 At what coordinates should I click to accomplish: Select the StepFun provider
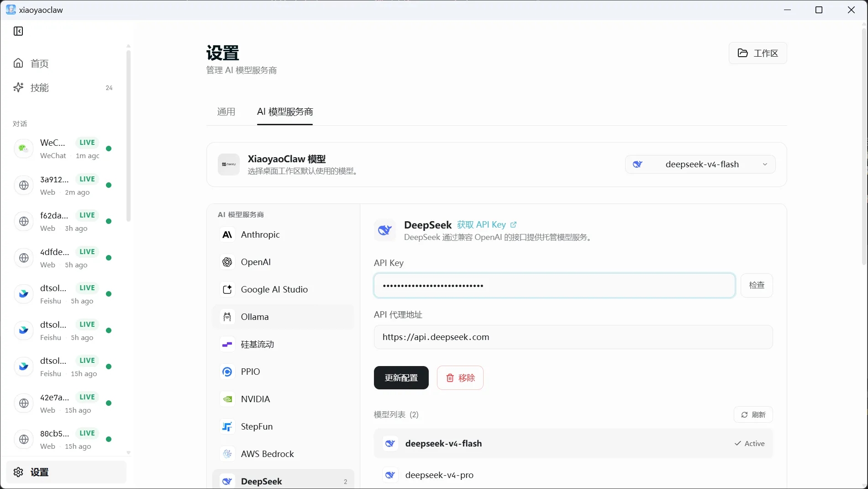coord(283,426)
